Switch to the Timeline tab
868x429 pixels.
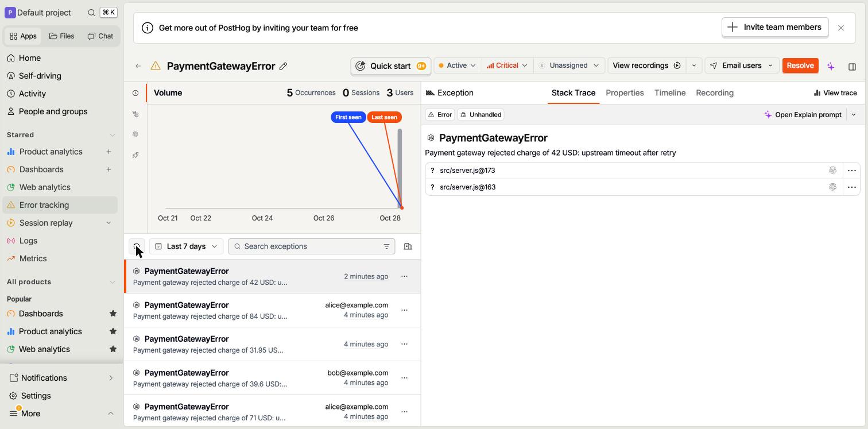click(x=670, y=93)
